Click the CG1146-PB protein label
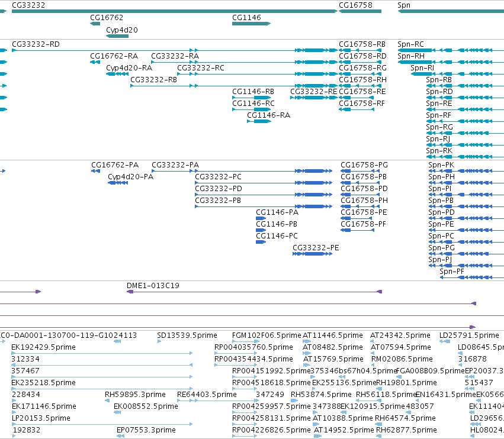Viewport: 504px width, 439px height. pos(277,224)
